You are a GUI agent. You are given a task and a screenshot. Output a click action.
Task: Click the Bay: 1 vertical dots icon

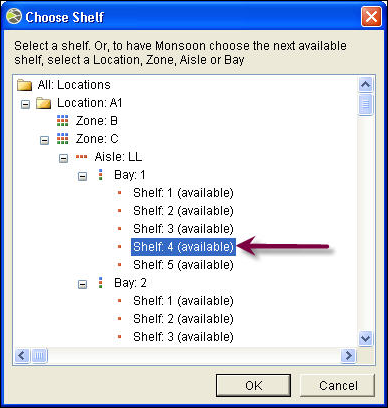[100, 175]
